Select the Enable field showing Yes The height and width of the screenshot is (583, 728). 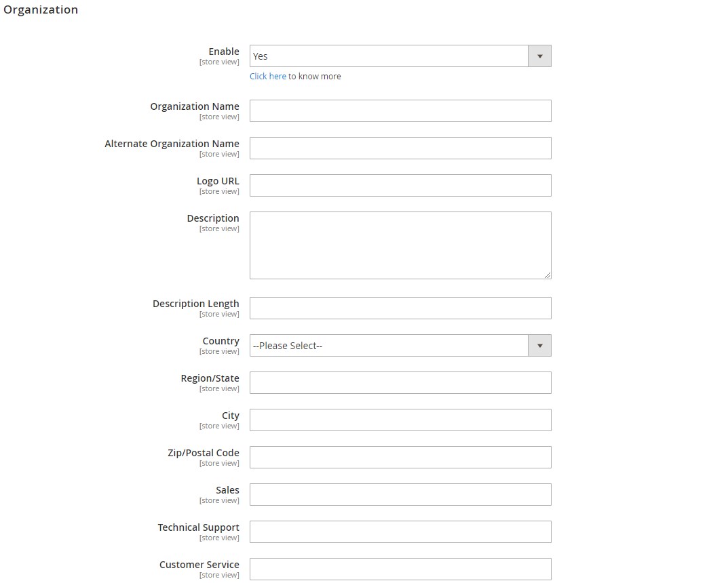click(x=400, y=56)
